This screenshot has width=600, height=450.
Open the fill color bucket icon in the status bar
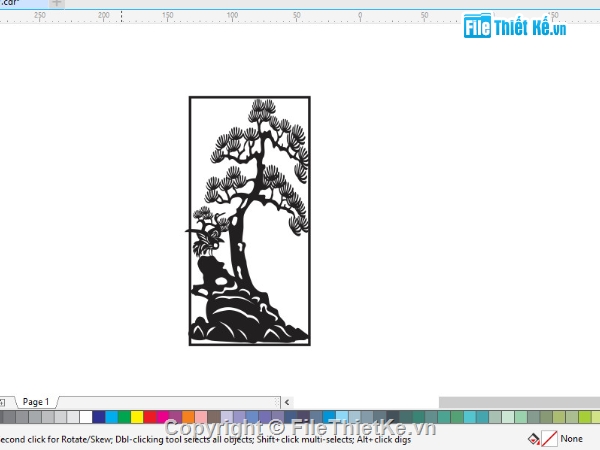point(533,439)
